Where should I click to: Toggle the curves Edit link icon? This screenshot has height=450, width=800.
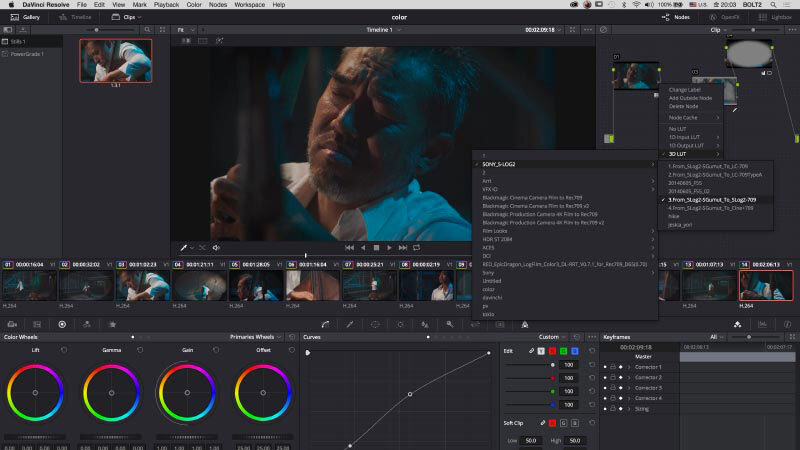point(531,351)
